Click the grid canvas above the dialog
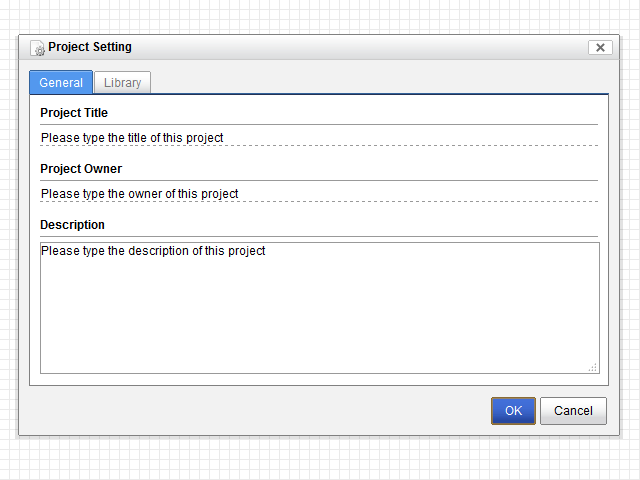 pos(320,16)
